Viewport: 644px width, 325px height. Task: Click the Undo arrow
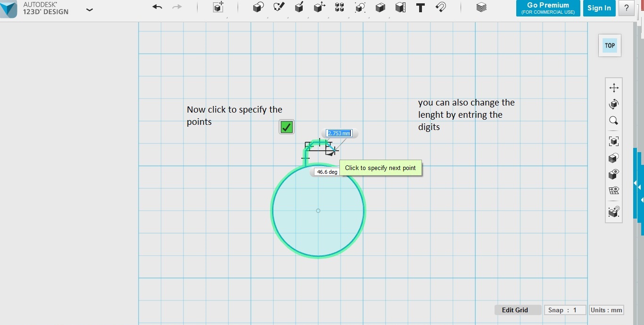click(157, 7)
